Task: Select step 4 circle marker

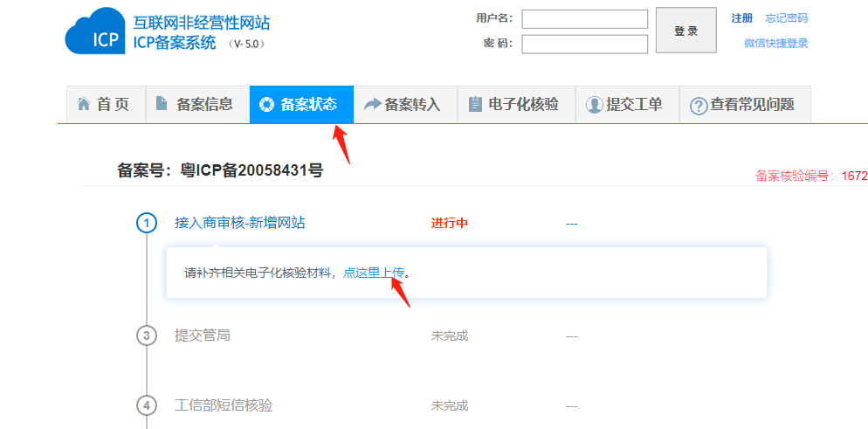Action: tap(147, 405)
